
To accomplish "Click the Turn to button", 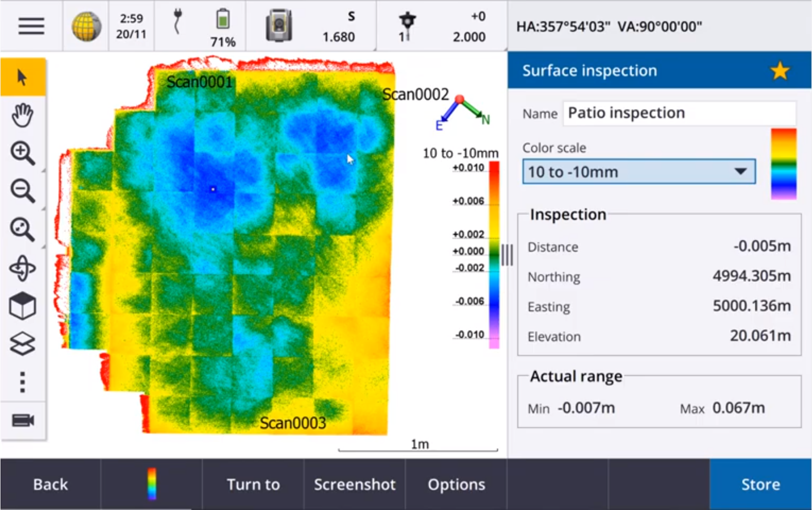I will pos(252,484).
